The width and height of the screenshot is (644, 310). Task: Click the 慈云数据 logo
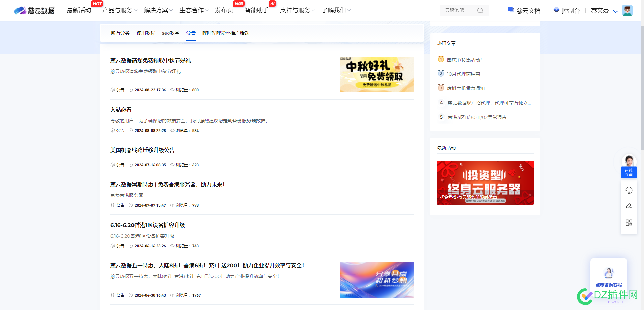(34, 10)
